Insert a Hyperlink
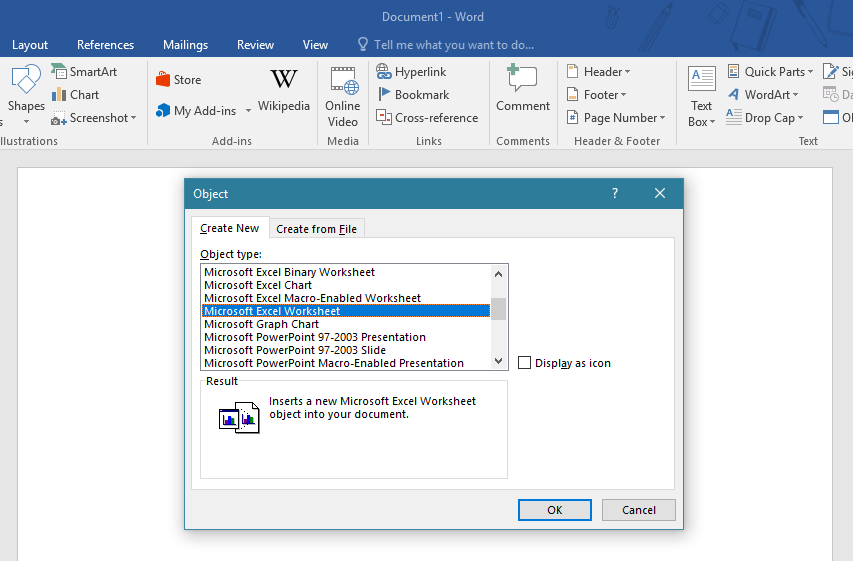 tap(411, 72)
